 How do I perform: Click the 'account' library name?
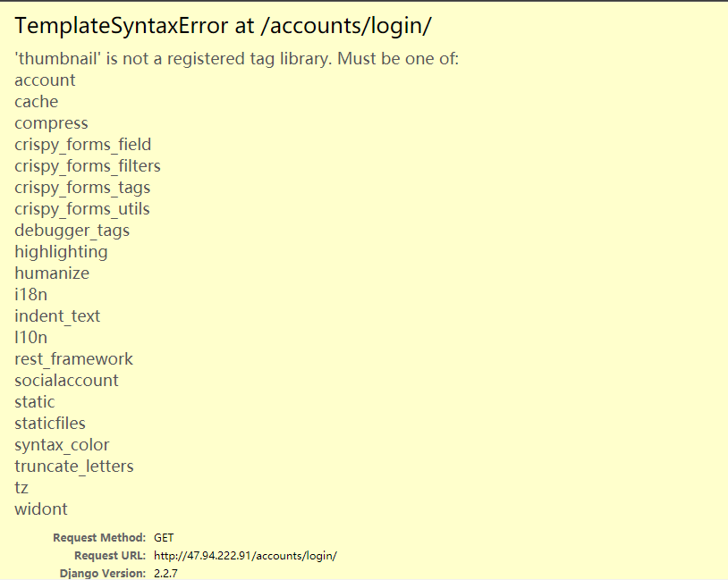pyautogui.click(x=45, y=80)
